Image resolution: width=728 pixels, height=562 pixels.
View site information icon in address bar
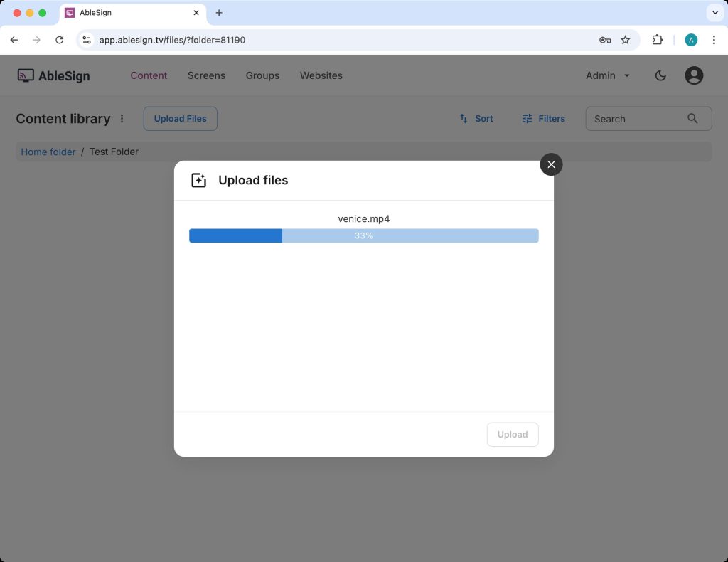(87, 40)
